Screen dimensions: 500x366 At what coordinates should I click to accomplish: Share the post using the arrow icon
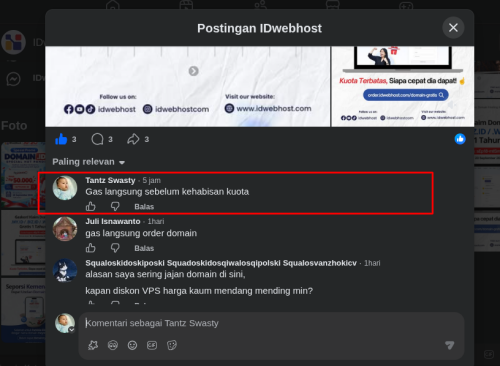pyautogui.click(x=133, y=139)
